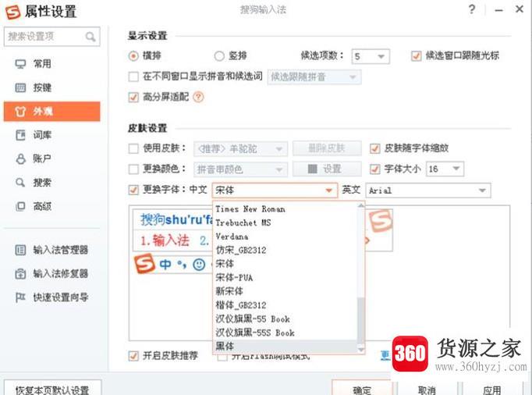Open 拼音串颜色 dropdown
Screen dimensions: 532x395
pyautogui.click(x=240, y=169)
